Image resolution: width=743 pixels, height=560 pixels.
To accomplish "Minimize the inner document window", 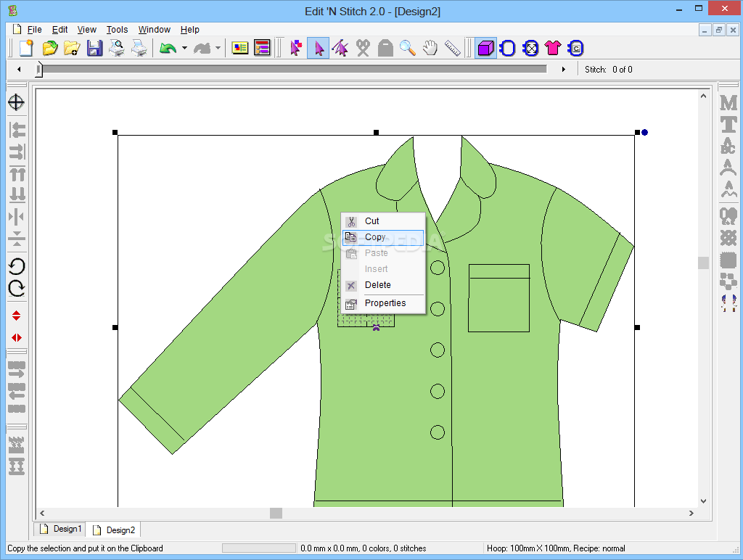I will [x=705, y=30].
